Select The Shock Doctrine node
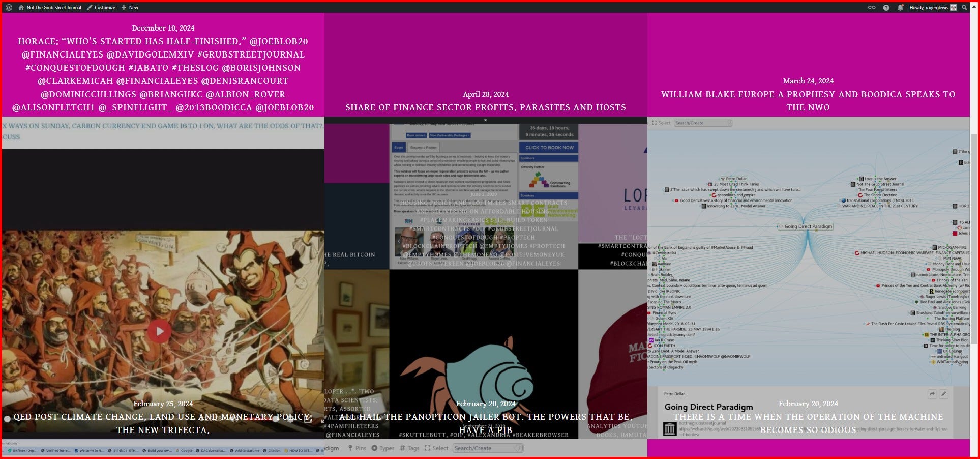The image size is (980, 459). [x=877, y=195]
